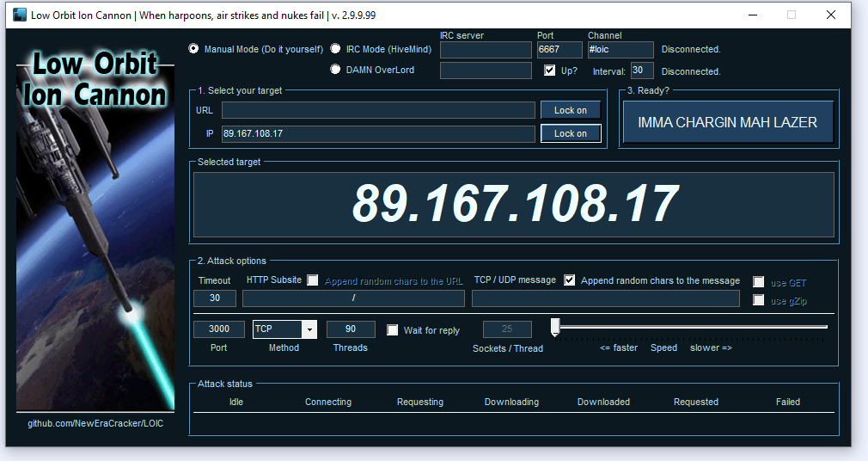
Task: Click the Timeout field showing 30
Action: point(215,298)
